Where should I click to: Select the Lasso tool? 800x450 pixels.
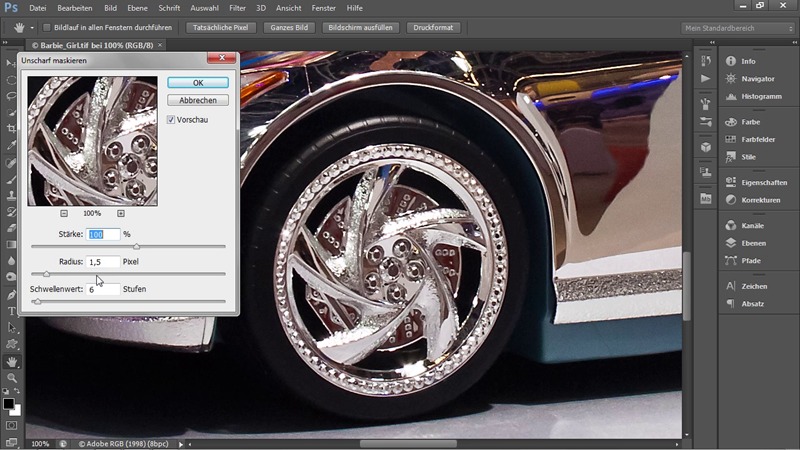click(11, 96)
